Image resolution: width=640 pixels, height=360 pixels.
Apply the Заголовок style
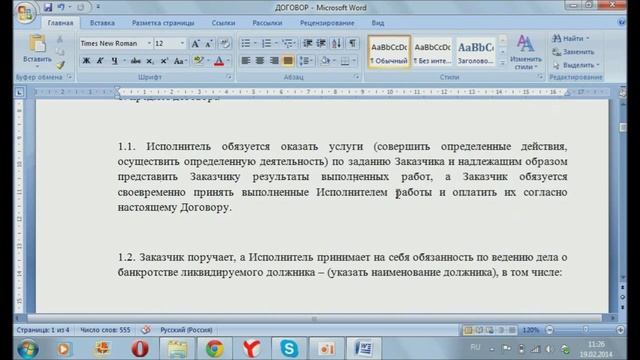click(476, 52)
